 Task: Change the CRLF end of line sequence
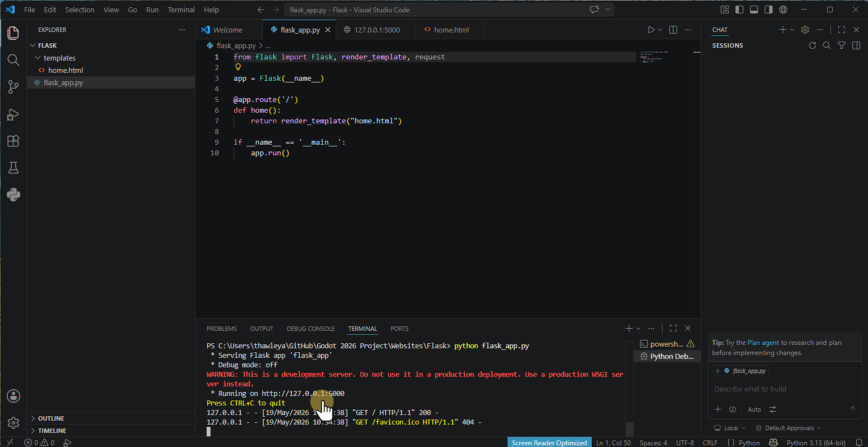click(710, 443)
